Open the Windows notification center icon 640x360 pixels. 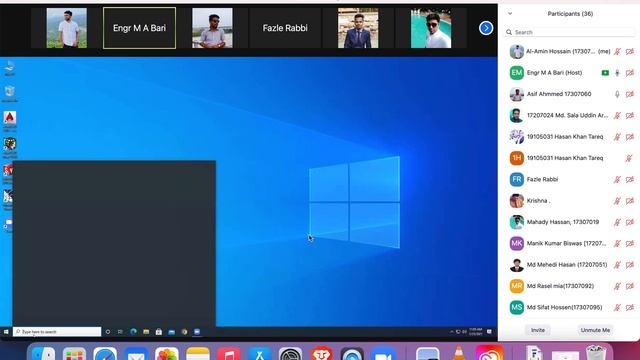point(489,332)
